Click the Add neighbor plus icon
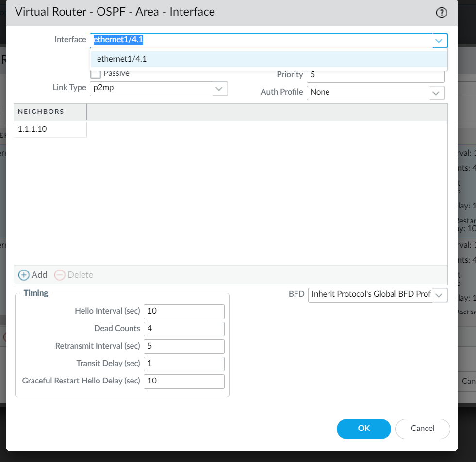The height and width of the screenshot is (462, 476). 24,275
